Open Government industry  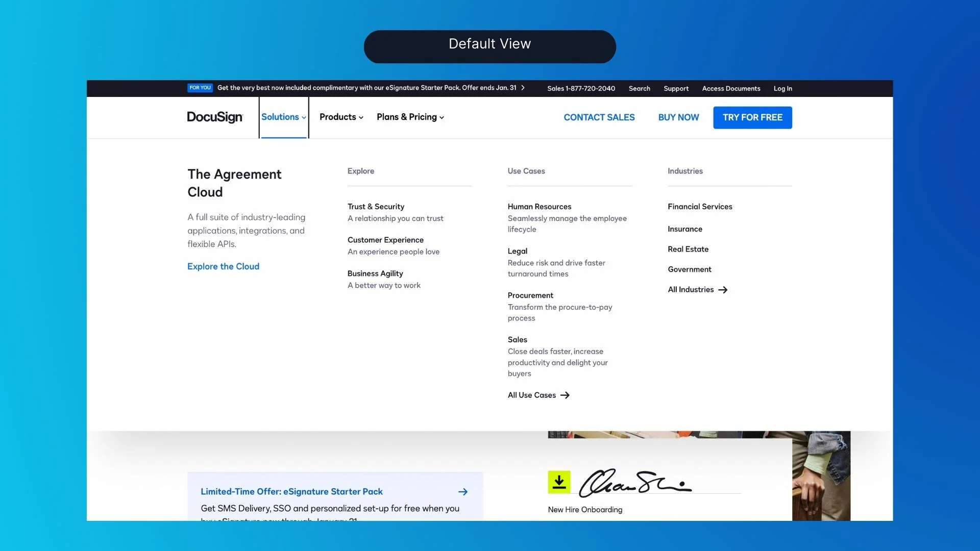click(x=690, y=269)
